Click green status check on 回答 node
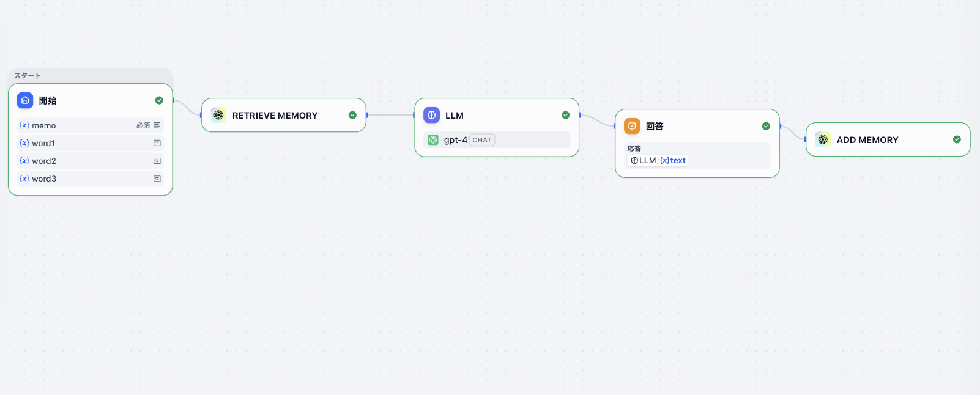Image resolution: width=980 pixels, height=395 pixels. pyautogui.click(x=766, y=126)
